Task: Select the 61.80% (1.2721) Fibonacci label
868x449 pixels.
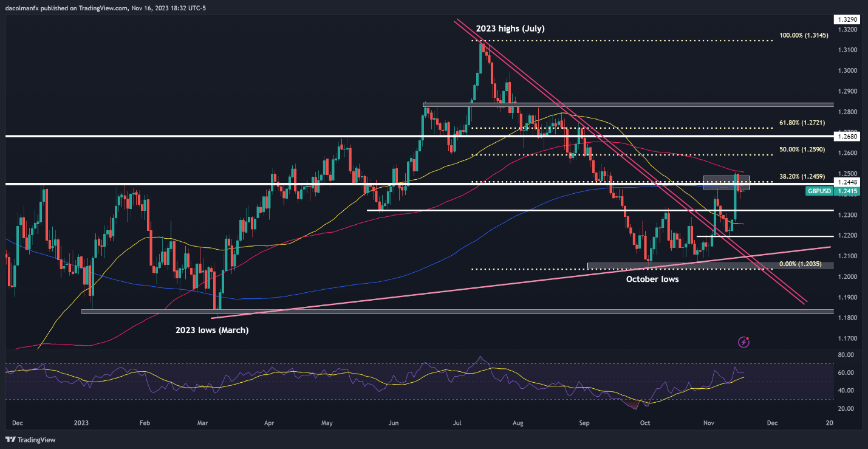Action: coord(803,123)
